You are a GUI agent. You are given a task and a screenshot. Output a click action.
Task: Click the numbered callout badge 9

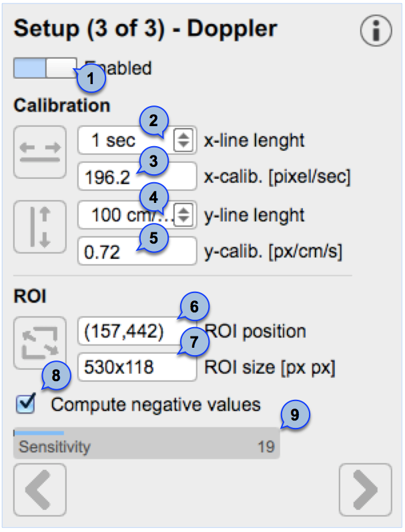pyautogui.click(x=295, y=415)
